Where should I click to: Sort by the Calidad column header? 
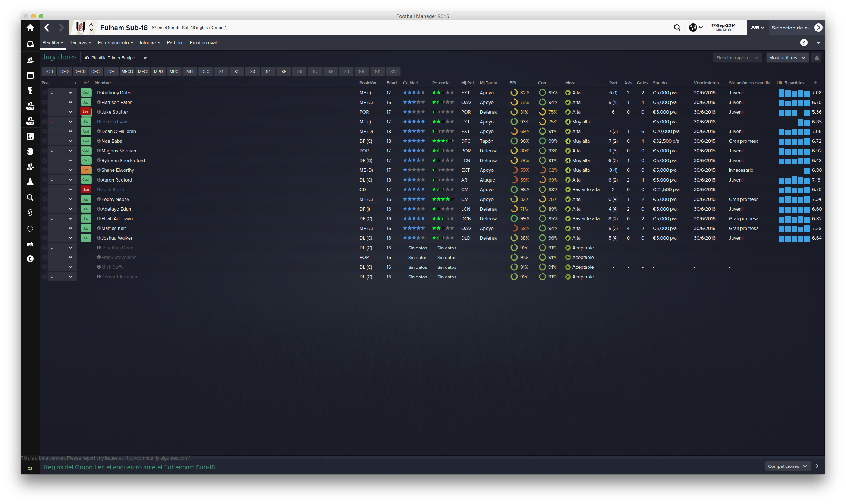pyautogui.click(x=411, y=83)
